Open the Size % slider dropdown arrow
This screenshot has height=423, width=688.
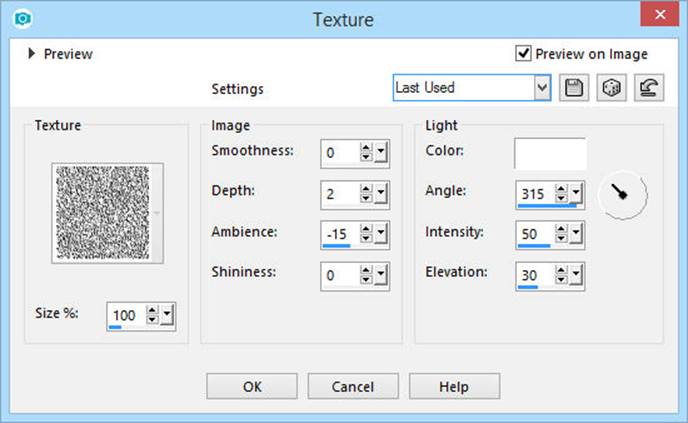pyautogui.click(x=167, y=315)
